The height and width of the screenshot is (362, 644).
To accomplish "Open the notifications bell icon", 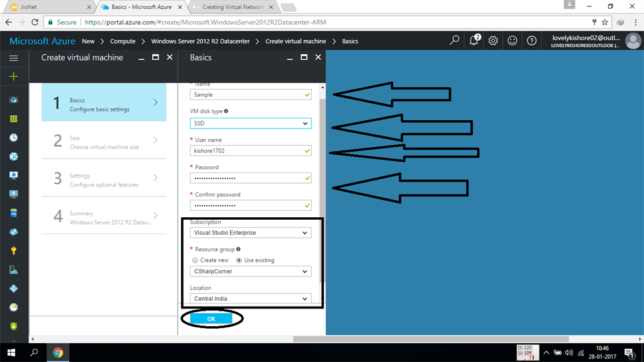I will [474, 40].
